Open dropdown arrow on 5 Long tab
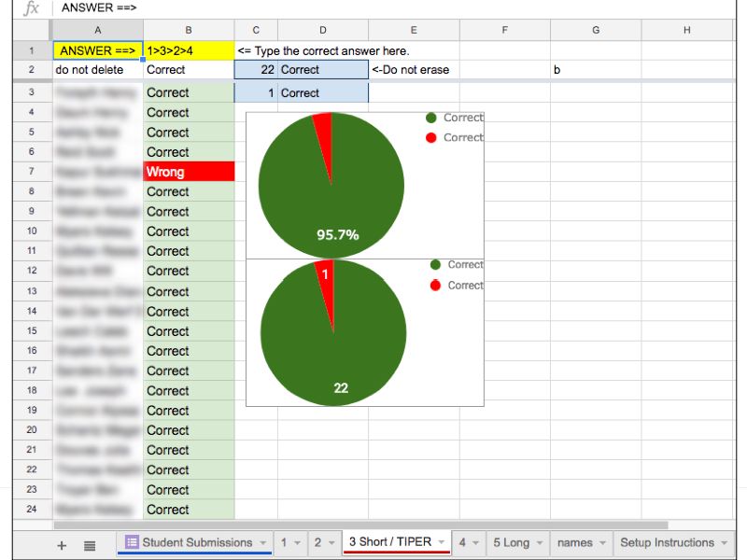Screen dimensions: 747x560 click(540, 543)
